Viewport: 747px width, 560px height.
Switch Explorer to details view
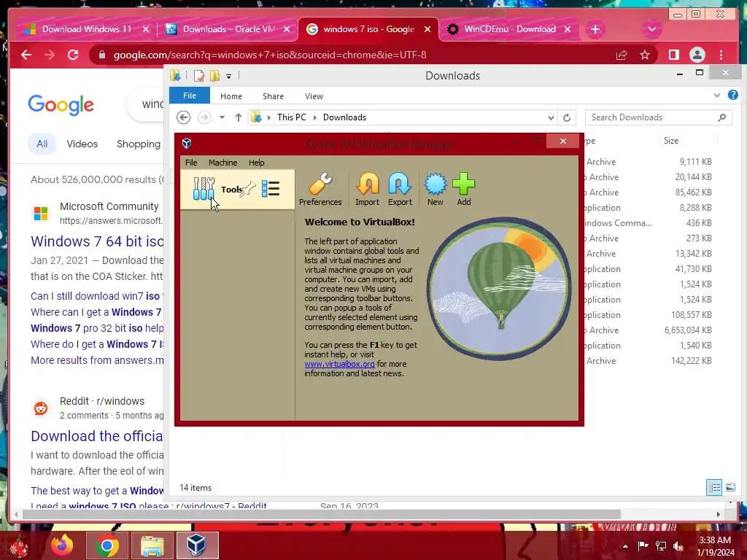[713, 487]
